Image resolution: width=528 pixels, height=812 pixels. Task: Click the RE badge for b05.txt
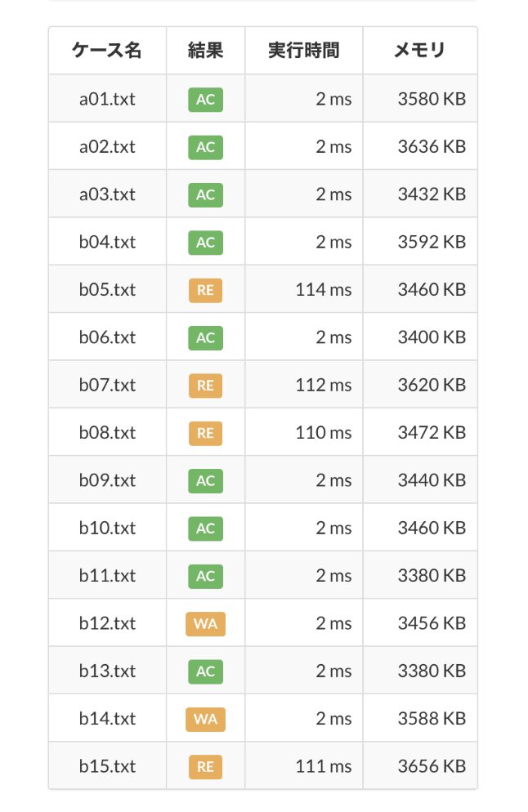pos(206,290)
